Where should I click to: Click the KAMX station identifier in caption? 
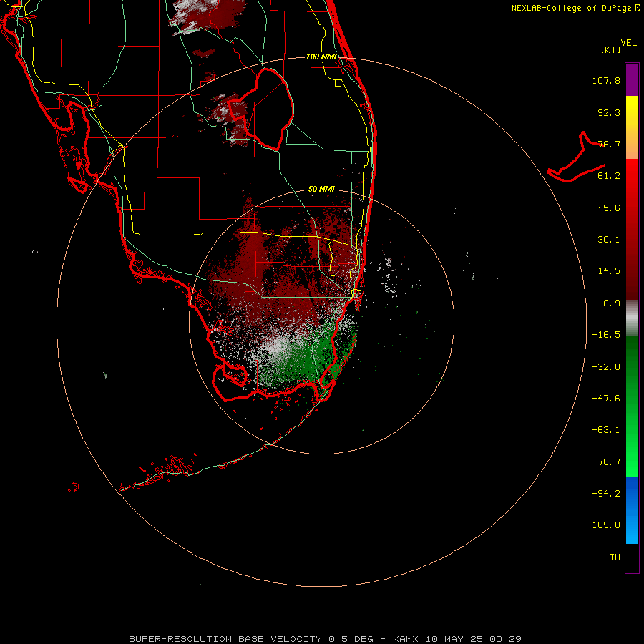406,639
